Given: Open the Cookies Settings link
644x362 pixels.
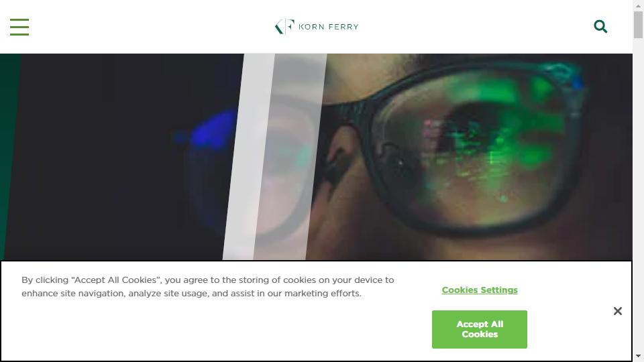Looking at the screenshot, I should 479,290.
